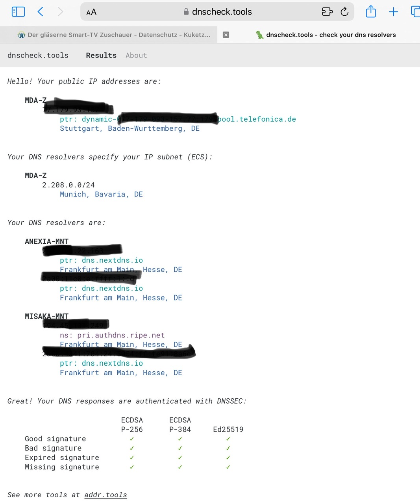Open the Results page tab
This screenshot has width=420, height=504.
[101, 56]
